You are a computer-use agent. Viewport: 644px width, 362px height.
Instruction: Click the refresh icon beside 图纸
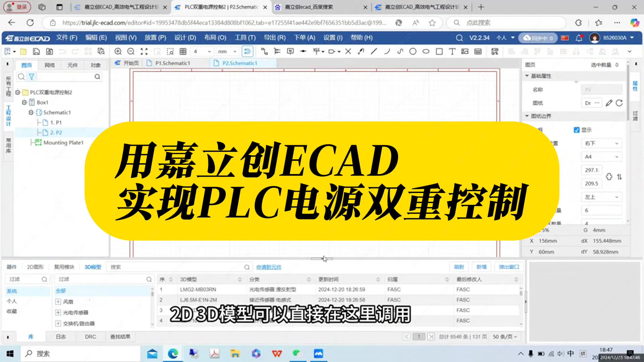point(619,103)
